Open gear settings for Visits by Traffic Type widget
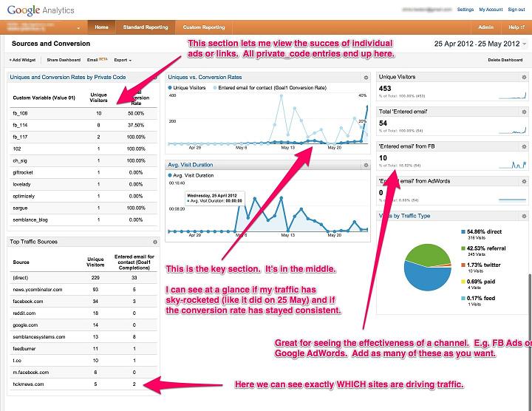The height and width of the screenshot is (411, 532). pyautogui.click(x=524, y=216)
